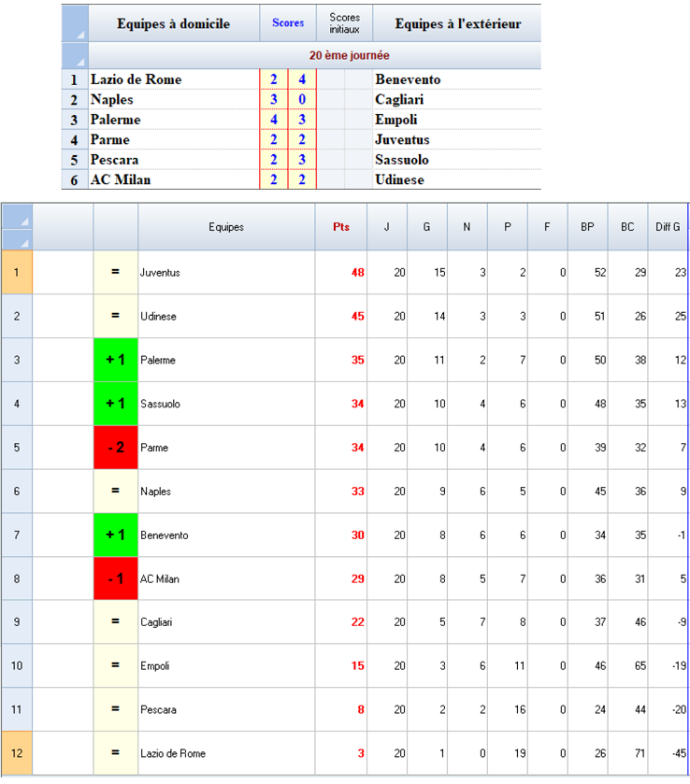Click the blue 'Scores' column header
This screenshot has width=690, height=784.
[x=288, y=23]
